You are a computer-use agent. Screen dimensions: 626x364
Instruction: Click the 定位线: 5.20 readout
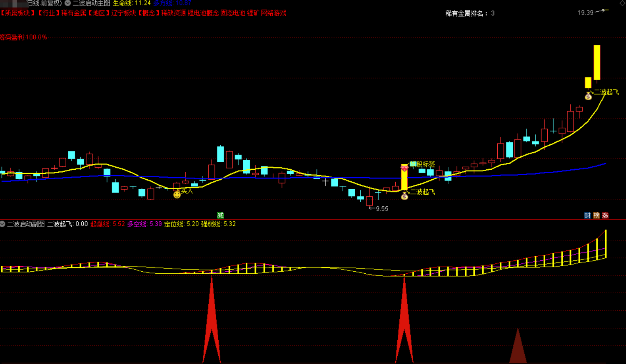(182, 224)
